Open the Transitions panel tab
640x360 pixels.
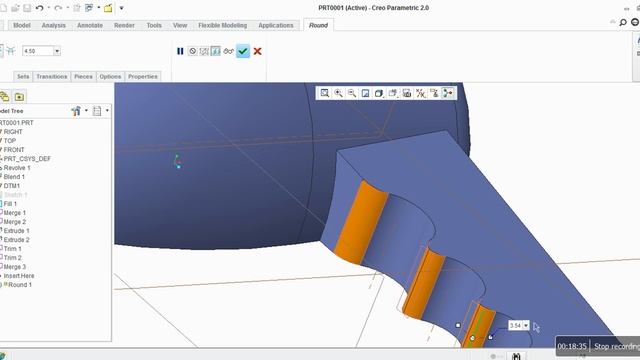(51, 76)
